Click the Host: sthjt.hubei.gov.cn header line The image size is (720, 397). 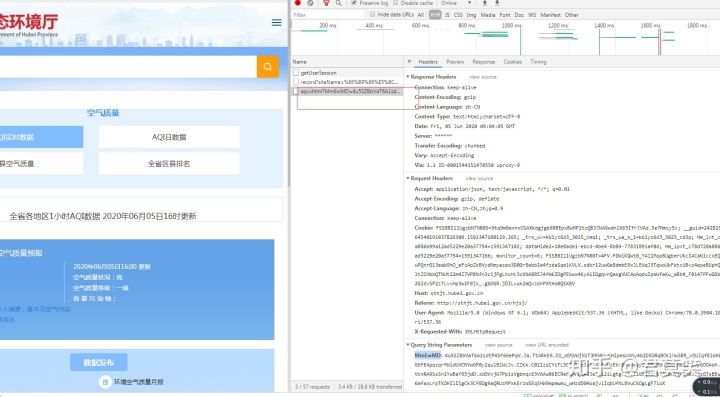point(449,293)
